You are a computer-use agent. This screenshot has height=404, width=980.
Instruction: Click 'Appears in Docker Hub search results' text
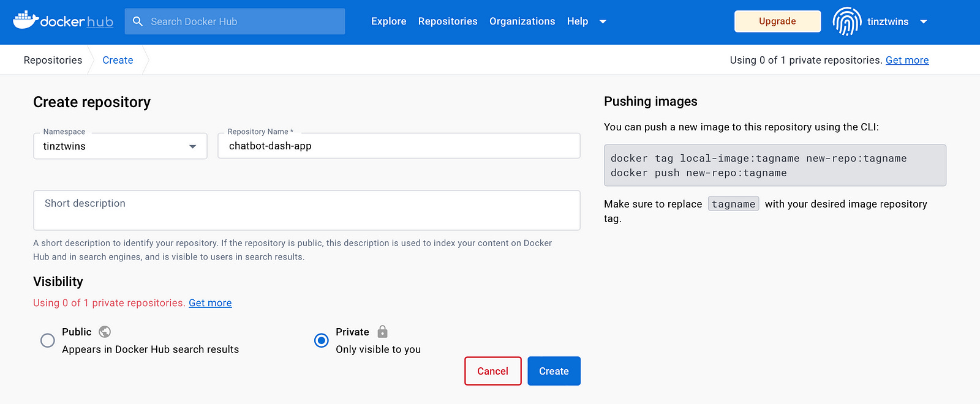(x=151, y=350)
